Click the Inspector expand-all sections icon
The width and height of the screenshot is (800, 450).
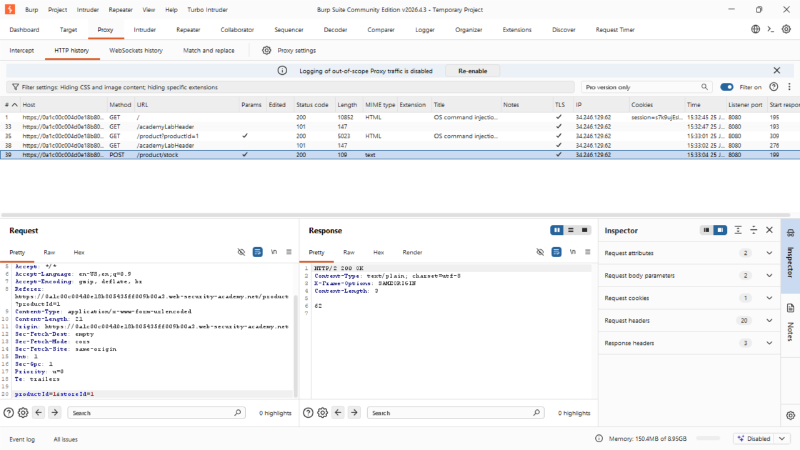pos(738,230)
